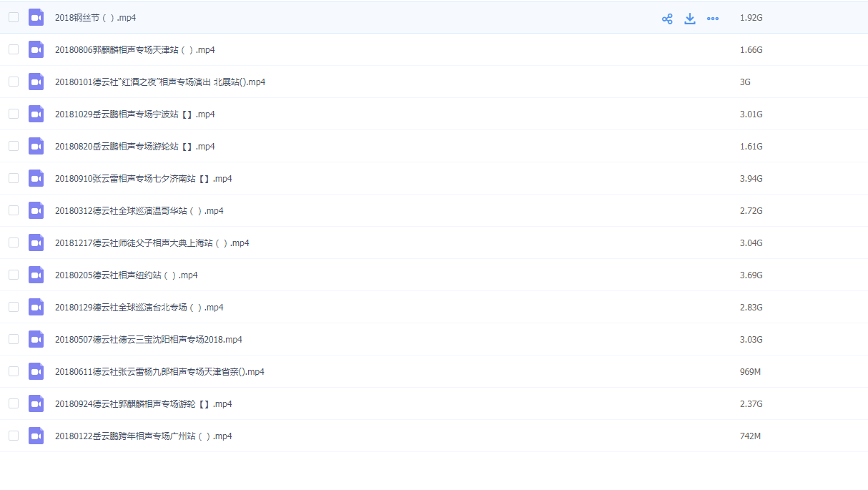Screen dimensions: 868x490
Task: Click video icon of 20180820岳云鹏游轮站 file
Action: (36, 146)
